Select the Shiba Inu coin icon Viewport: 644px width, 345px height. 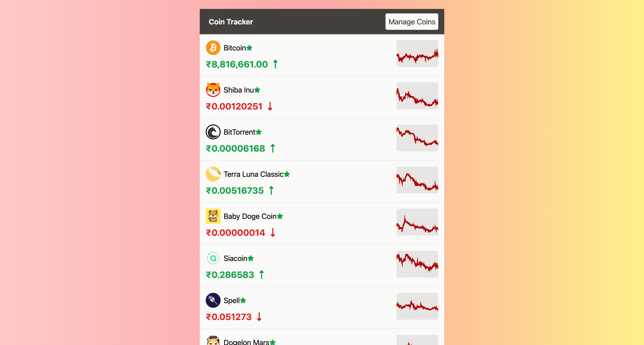(213, 90)
